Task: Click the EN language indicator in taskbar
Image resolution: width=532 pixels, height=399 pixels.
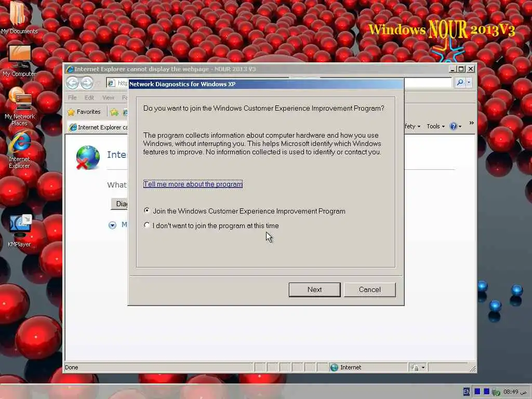Action: pyautogui.click(x=467, y=392)
